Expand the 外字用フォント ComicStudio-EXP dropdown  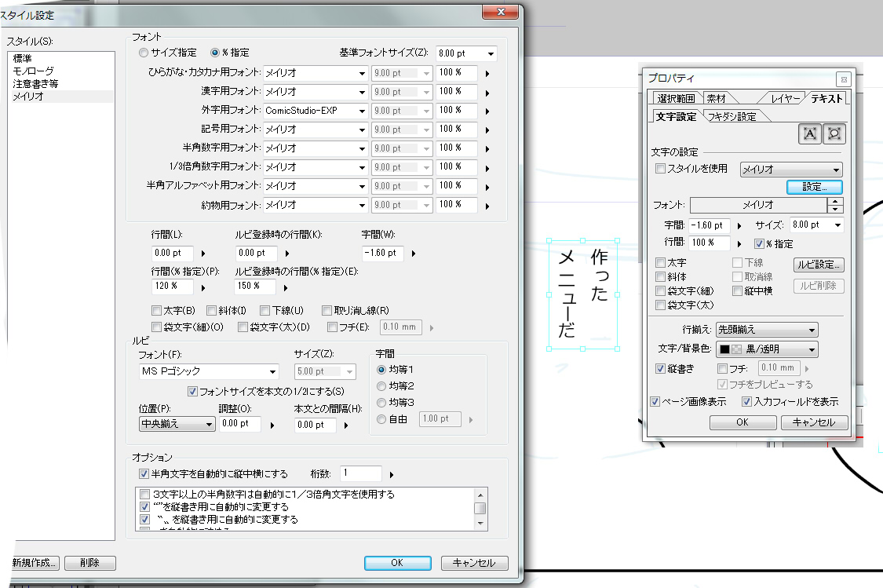pyautogui.click(x=362, y=111)
